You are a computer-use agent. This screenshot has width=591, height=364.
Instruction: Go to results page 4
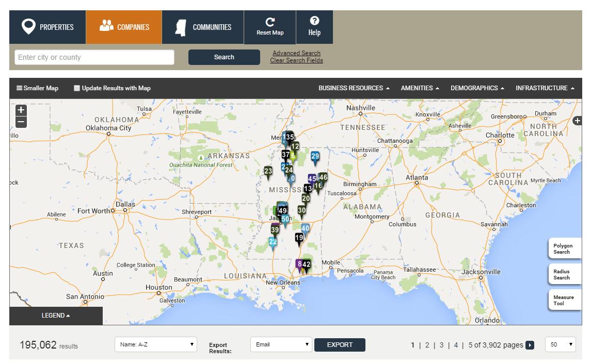[x=456, y=345]
